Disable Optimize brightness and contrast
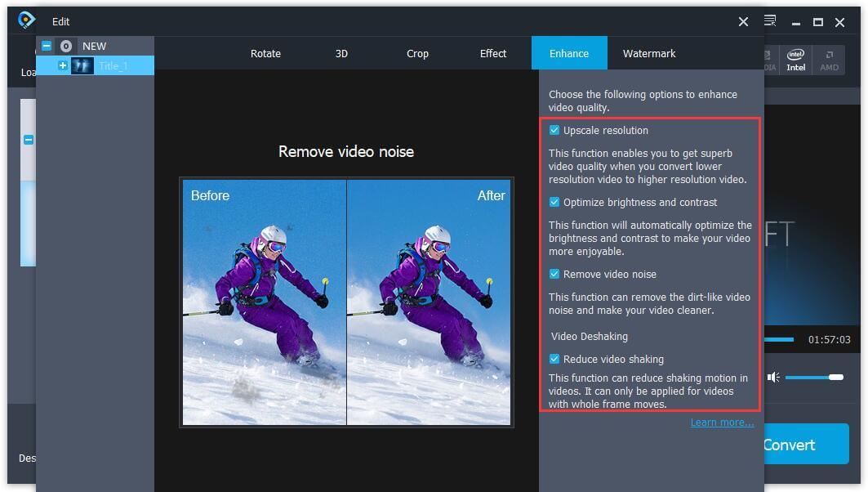868x492 pixels. tap(554, 202)
